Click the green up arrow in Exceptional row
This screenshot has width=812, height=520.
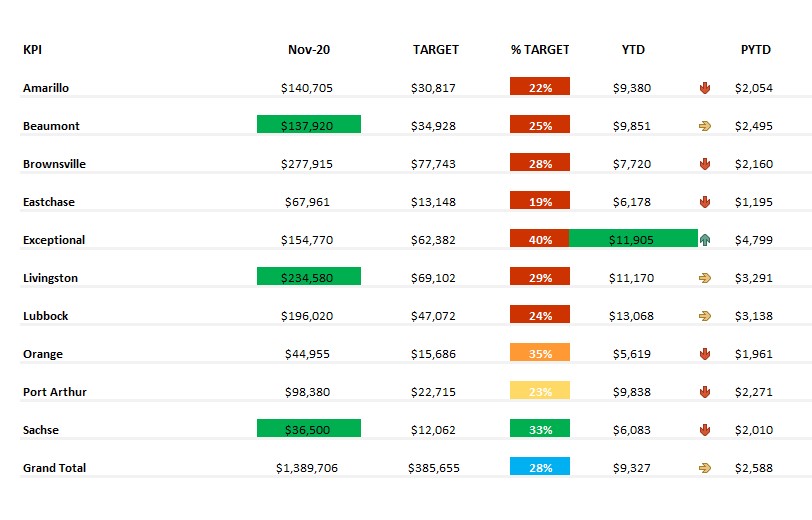tap(704, 240)
